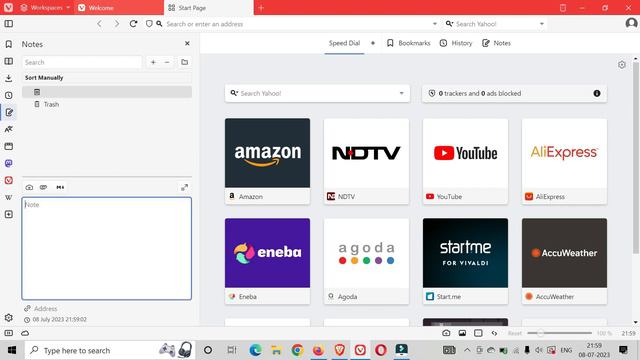Open the Bookmarks panel in the sidebar
This screenshot has height=360, width=640.
pyautogui.click(x=9, y=44)
